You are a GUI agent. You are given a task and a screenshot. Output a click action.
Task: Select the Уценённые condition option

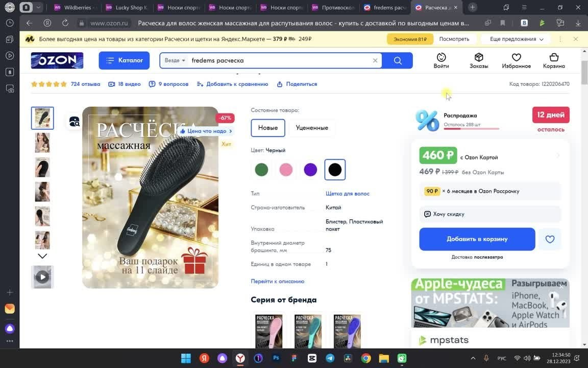coord(311,128)
